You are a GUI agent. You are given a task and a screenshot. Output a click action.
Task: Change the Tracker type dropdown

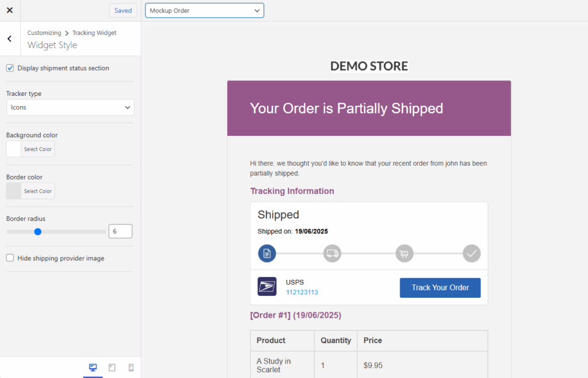[69, 107]
